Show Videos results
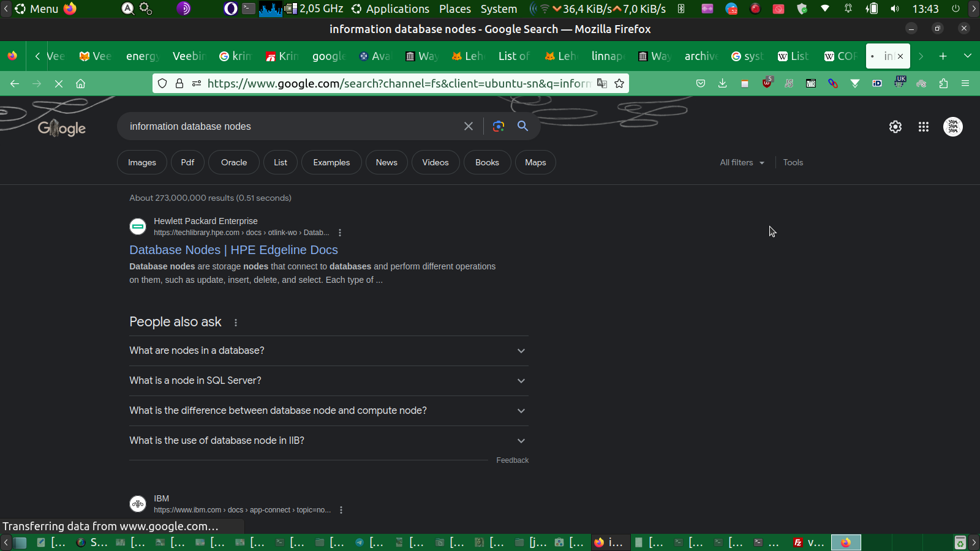 pos(435,162)
